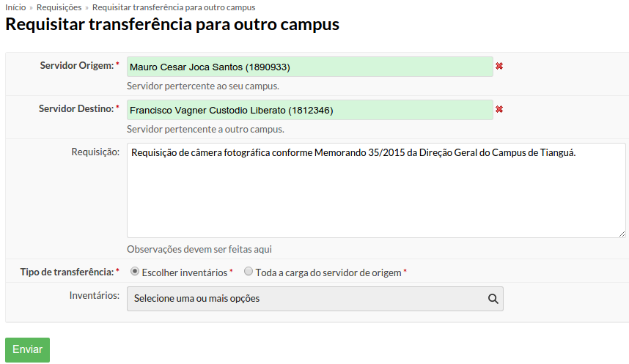This screenshot has width=629, height=364.
Task: Click the page heading Requisitar transferência
Action: point(172,24)
